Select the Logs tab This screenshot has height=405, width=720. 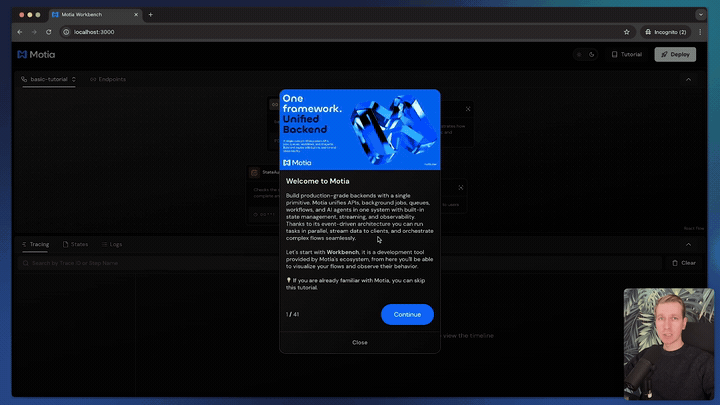111,244
